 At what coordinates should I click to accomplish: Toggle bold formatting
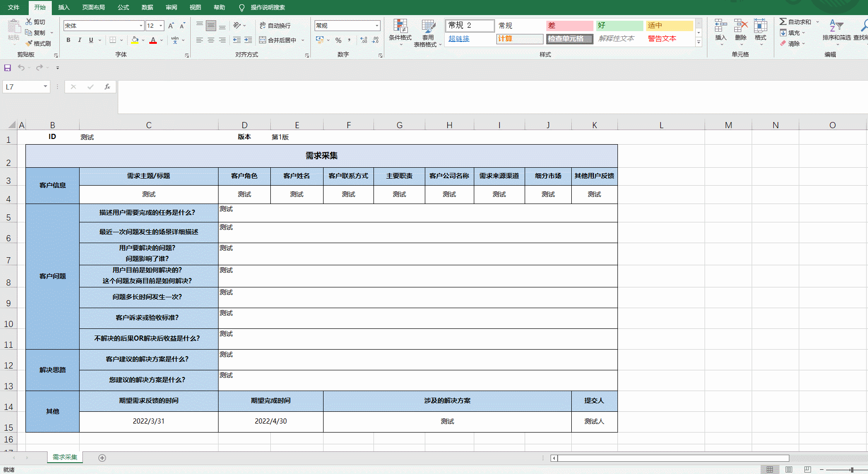[68, 40]
